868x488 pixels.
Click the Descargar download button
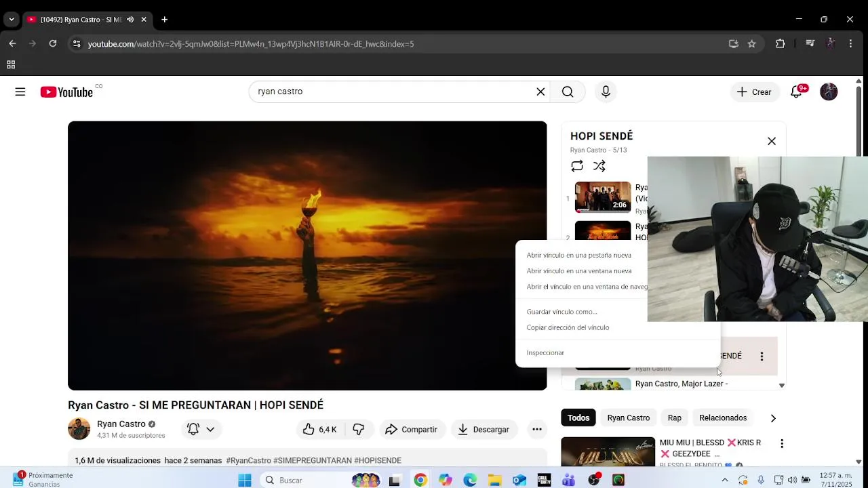[x=484, y=429]
